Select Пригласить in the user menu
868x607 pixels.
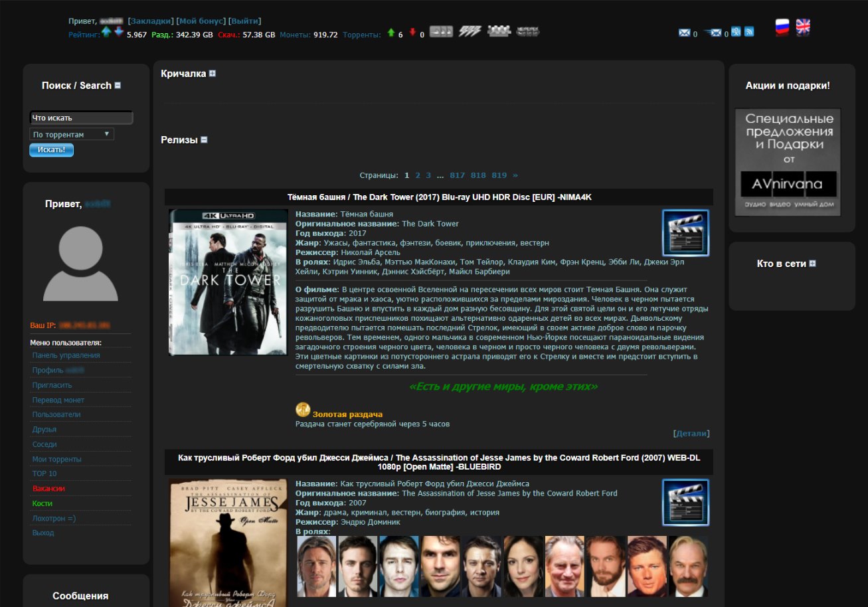coord(52,385)
